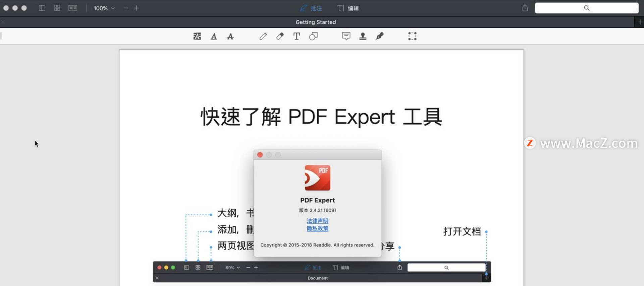The width and height of the screenshot is (644, 286).
Task: Click the grid view icon in illustration
Action: [198, 268]
